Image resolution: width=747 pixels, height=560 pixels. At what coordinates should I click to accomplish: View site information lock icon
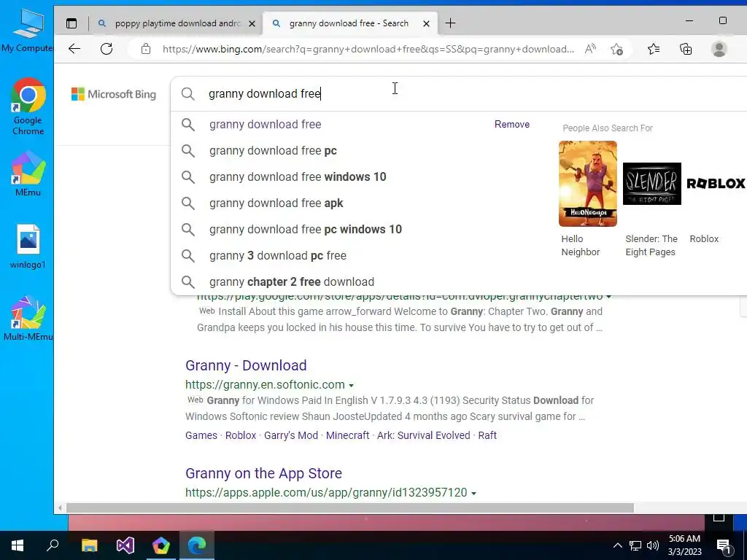(x=146, y=49)
